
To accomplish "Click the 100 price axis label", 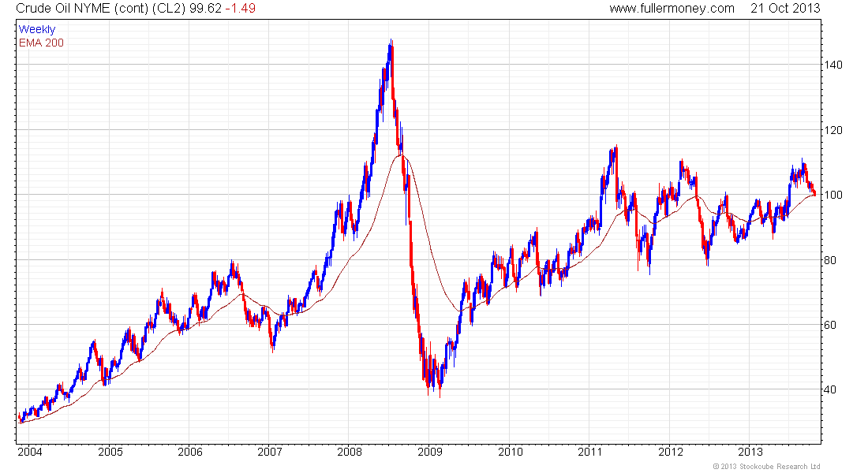I will (x=833, y=195).
